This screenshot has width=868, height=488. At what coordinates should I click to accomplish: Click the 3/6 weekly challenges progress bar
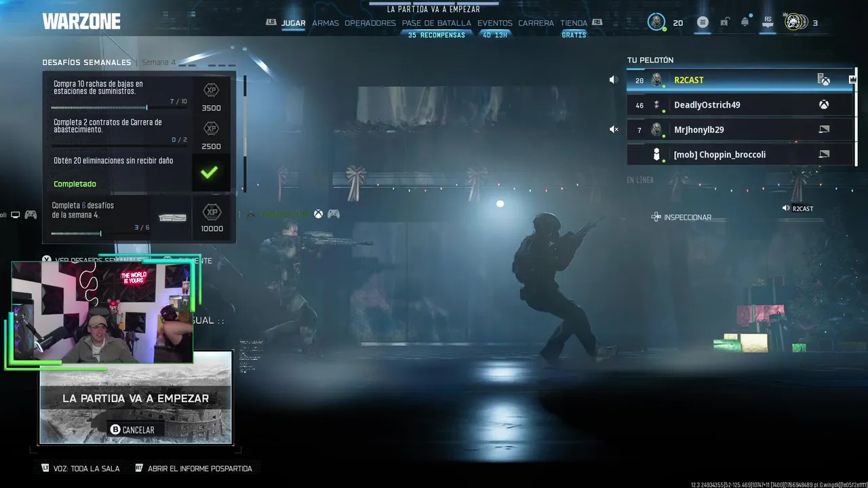(x=100, y=233)
